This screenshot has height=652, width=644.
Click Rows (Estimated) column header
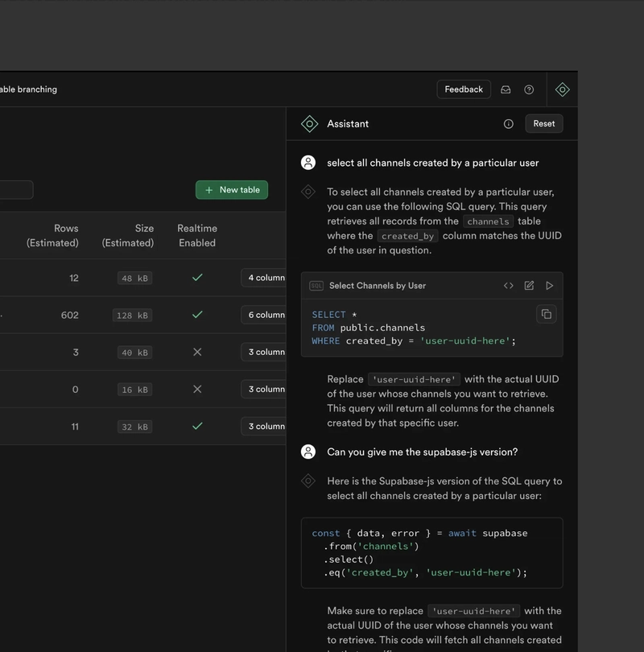(x=52, y=235)
